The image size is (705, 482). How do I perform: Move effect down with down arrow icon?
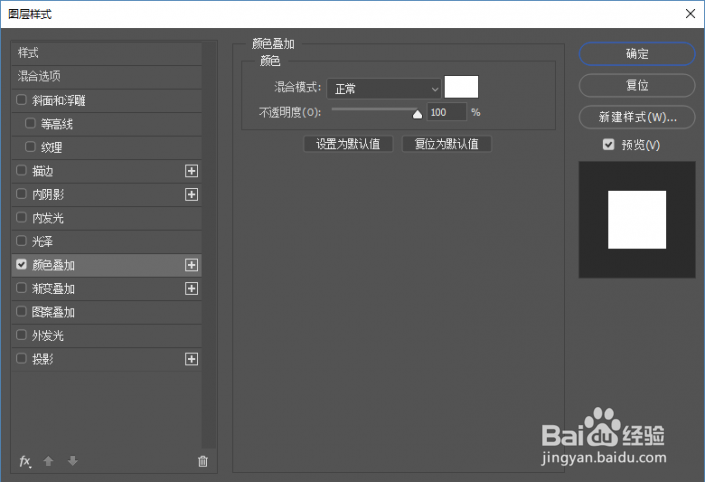72,461
